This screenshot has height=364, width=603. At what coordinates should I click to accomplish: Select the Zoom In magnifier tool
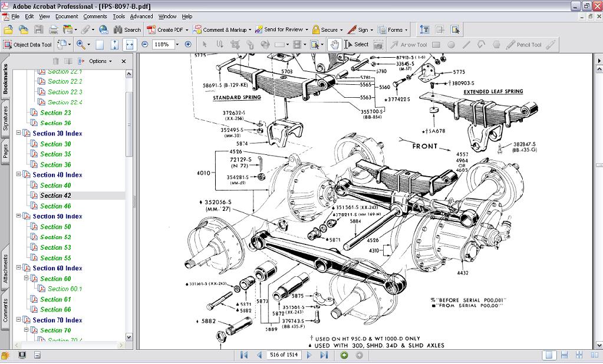tap(80, 44)
